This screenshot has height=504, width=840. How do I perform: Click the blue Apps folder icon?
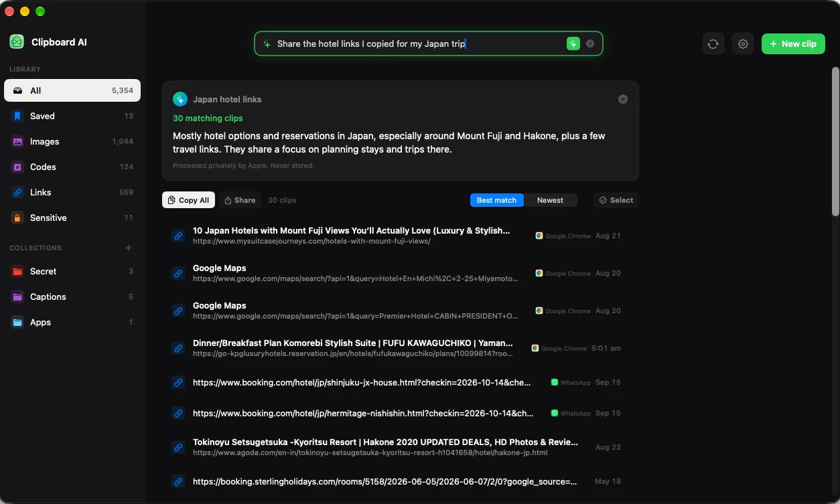coord(17,322)
